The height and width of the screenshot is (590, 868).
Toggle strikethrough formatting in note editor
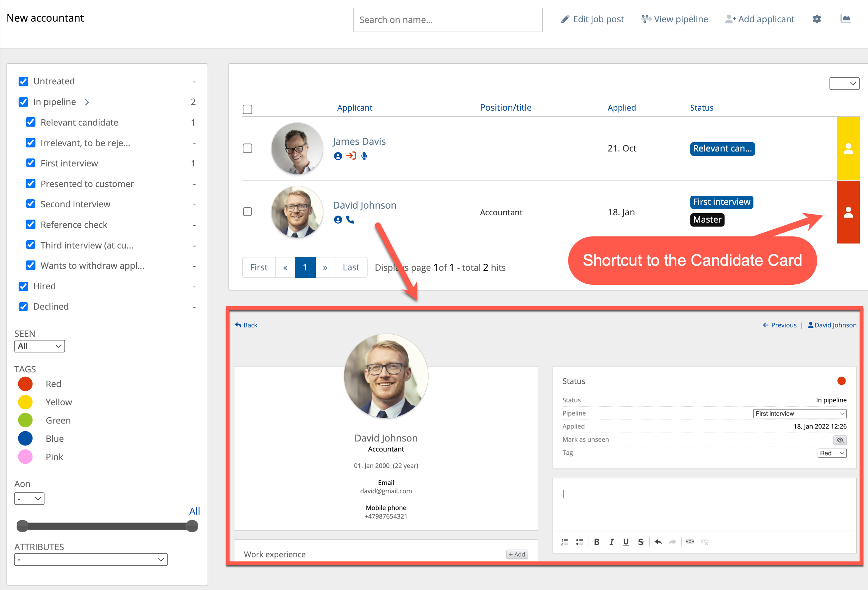coord(641,542)
